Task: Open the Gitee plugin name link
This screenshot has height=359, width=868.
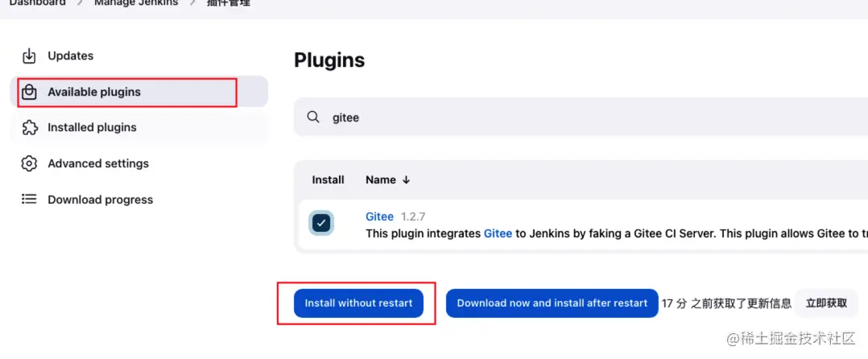Action: coord(379,217)
